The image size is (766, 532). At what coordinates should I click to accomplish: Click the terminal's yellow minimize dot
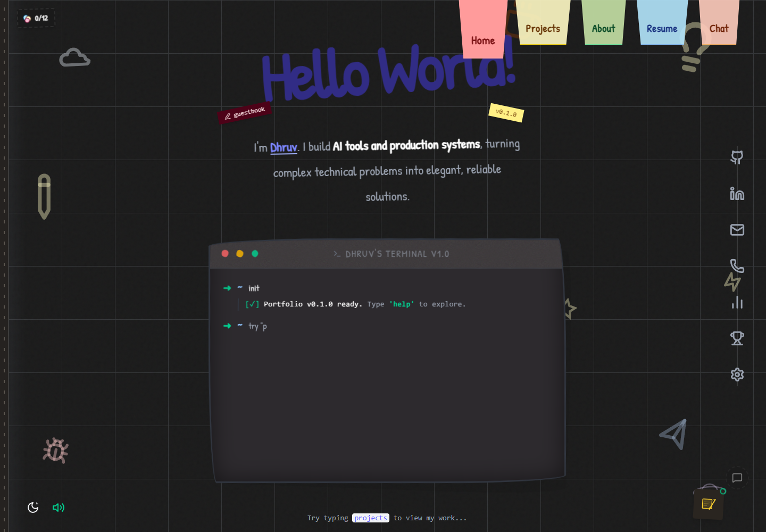point(240,254)
